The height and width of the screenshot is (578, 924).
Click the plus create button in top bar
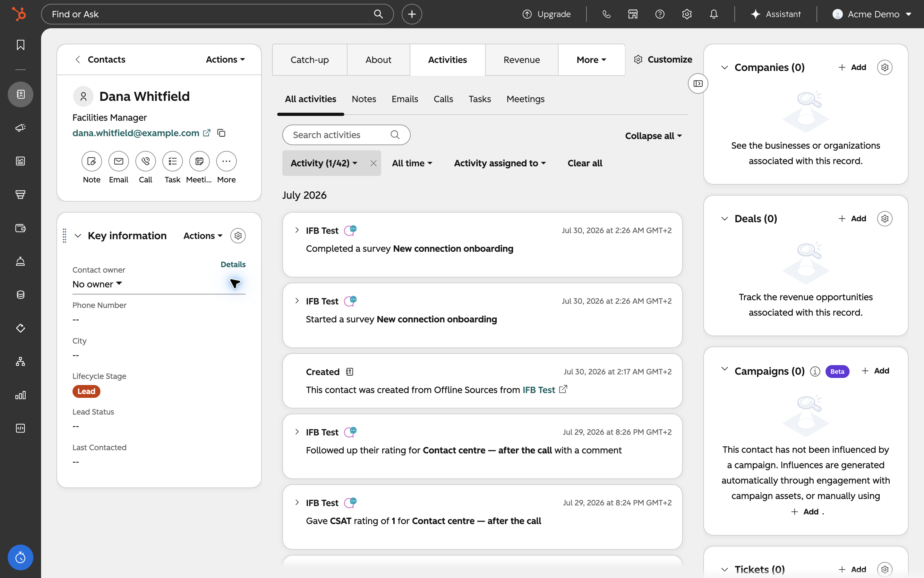[412, 14]
